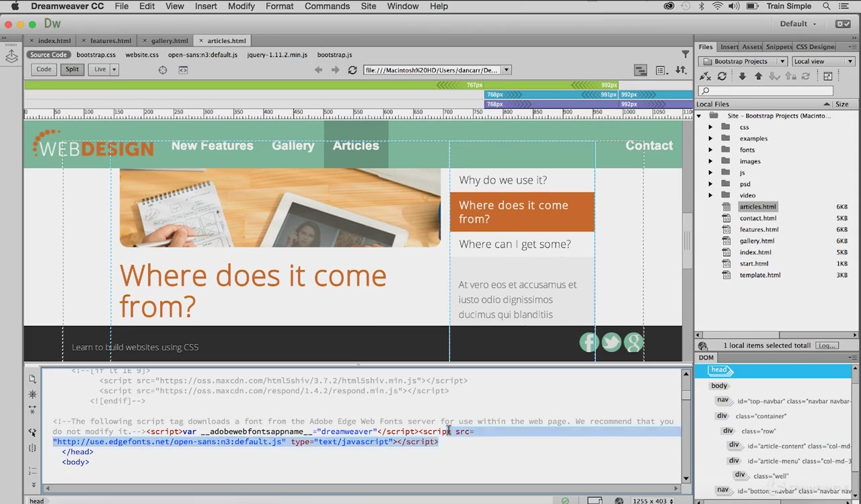The image size is (861, 504).
Task: Click the Collapse Full Tag starburst icon
Action: (x=32, y=394)
